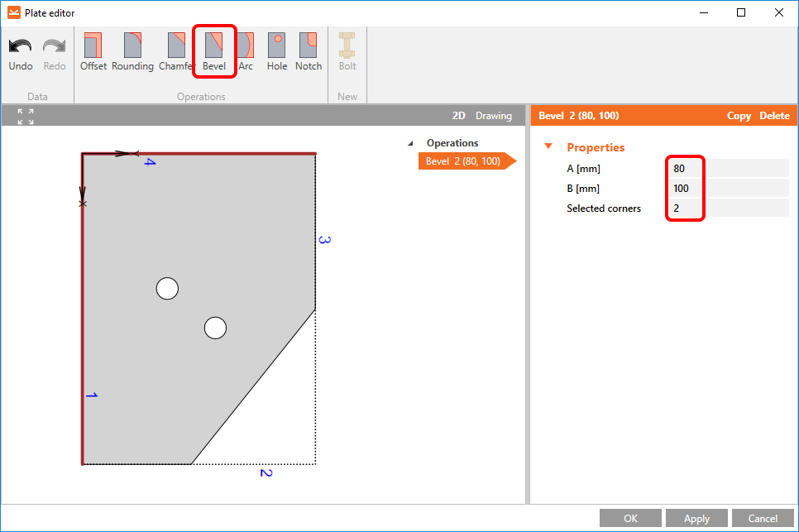Collapse the Operations tree node
The width and height of the screenshot is (799, 532).
click(x=410, y=144)
